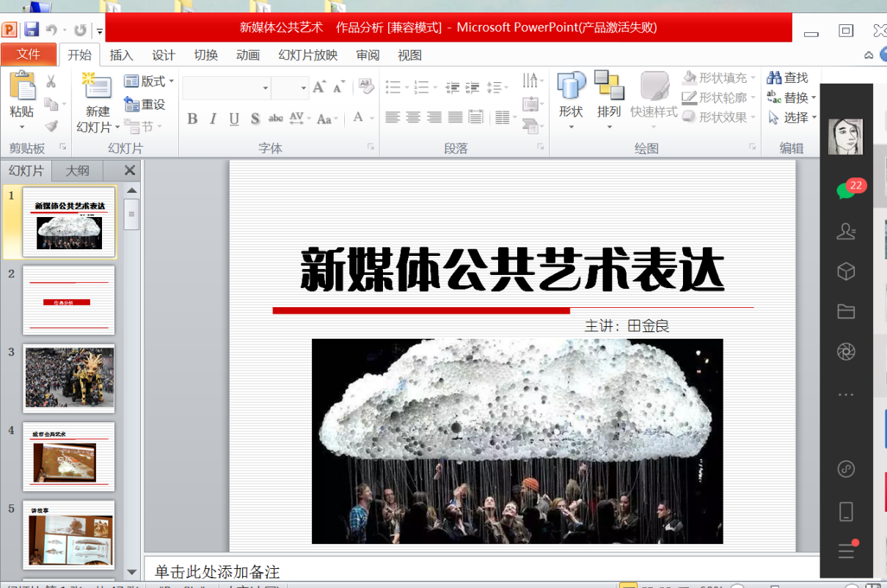Open the chat messages icon with 22 badge
The width and height of the screenshot is (887, 588).
[846, 190]
